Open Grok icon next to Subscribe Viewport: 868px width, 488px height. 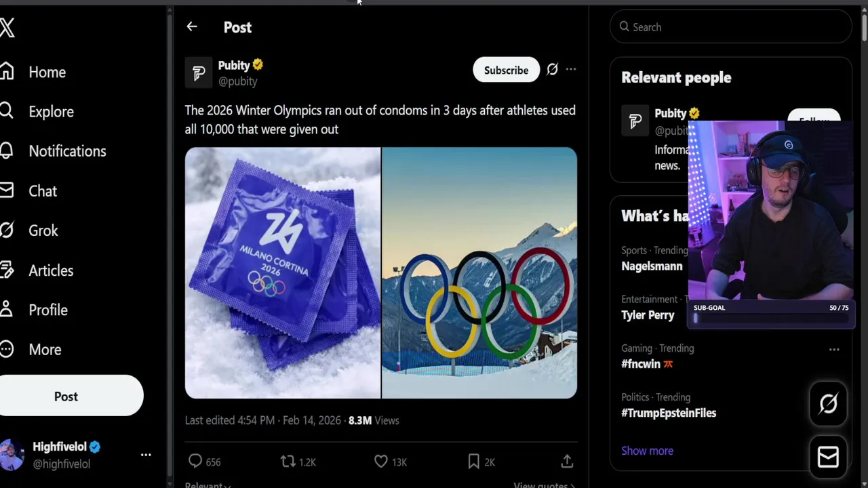point(552,70)
